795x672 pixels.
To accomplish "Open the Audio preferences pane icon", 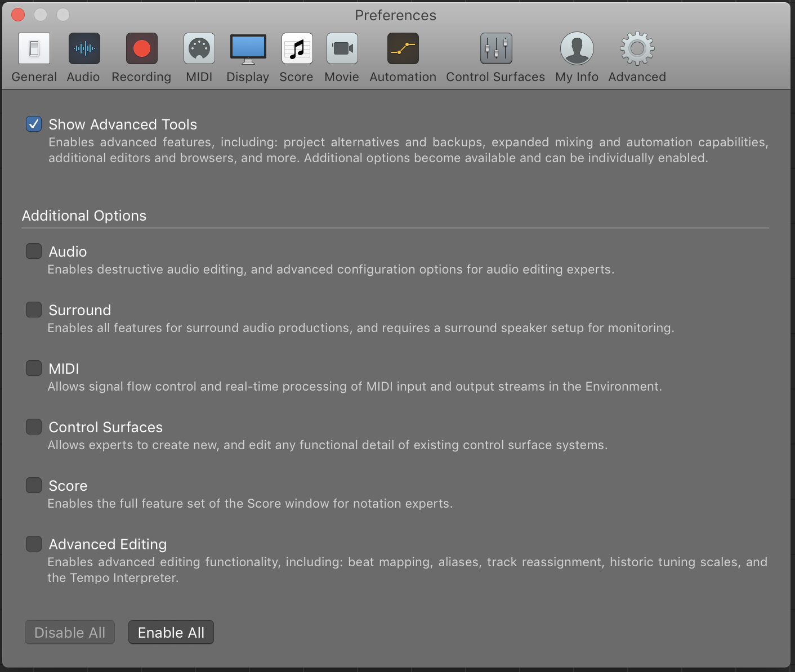I will tap(83, 48).
